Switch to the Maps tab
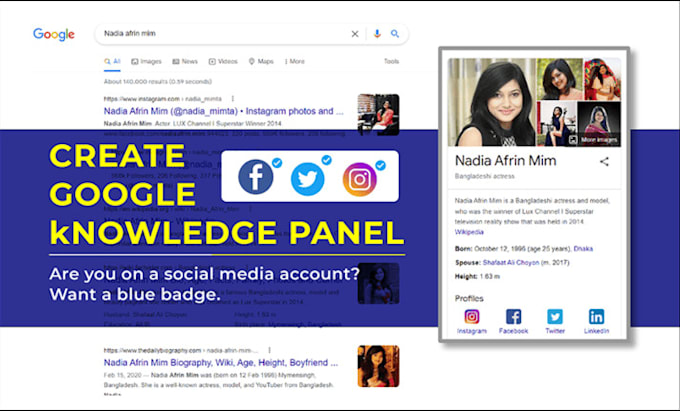The width and height of the screenshot is (680, 411). (261, 62)
